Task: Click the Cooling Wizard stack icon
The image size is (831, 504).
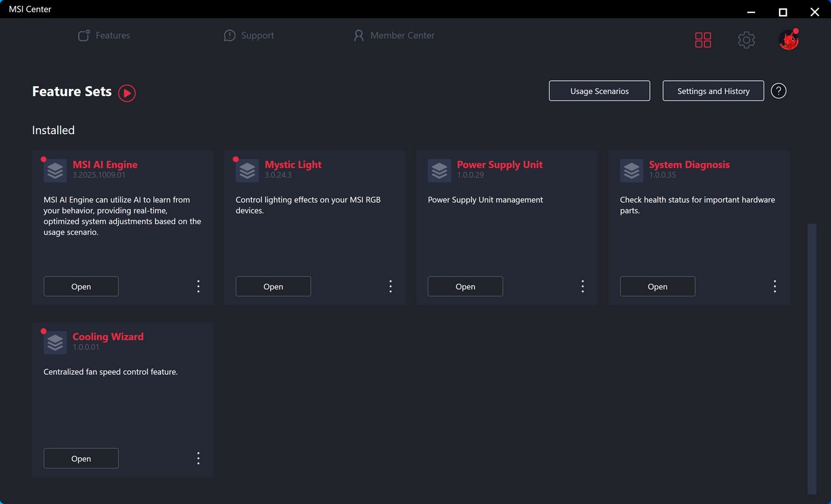Action: point(55,342)
